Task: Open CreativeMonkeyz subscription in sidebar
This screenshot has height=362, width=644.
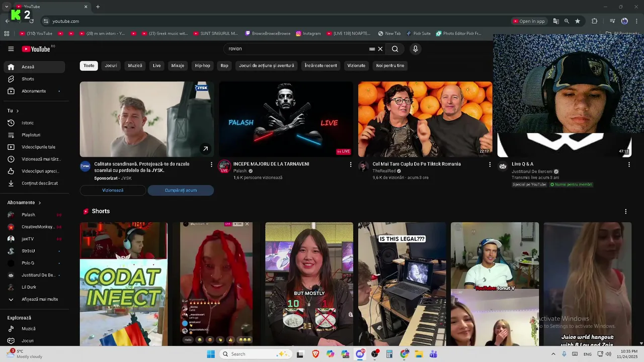Action: point(34,227)
